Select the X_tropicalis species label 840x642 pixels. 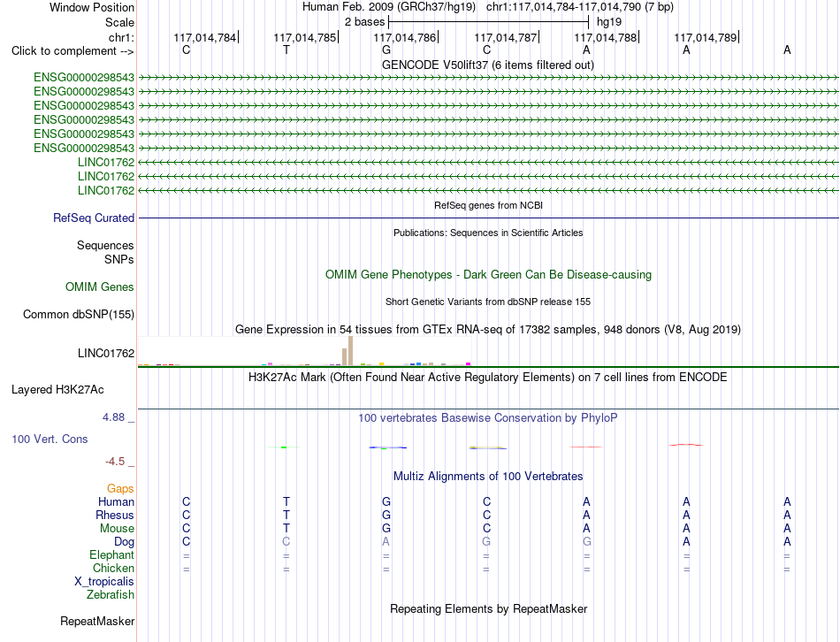click(x=104, y=582)
